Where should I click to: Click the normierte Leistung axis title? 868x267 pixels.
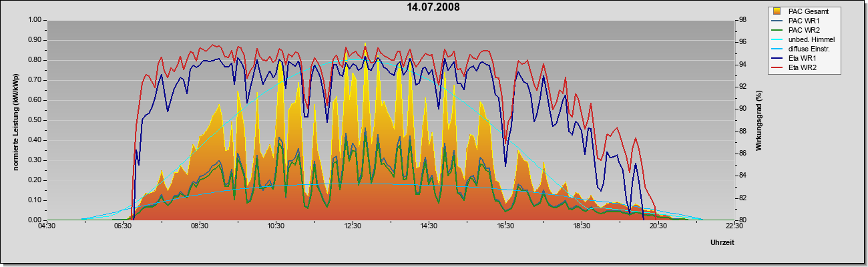tap(15, 119)
